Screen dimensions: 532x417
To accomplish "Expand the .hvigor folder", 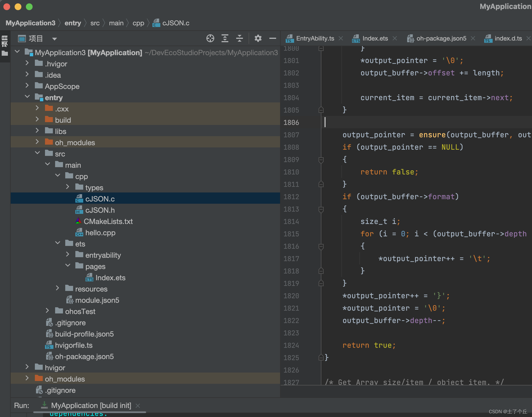I will [27, 63].
